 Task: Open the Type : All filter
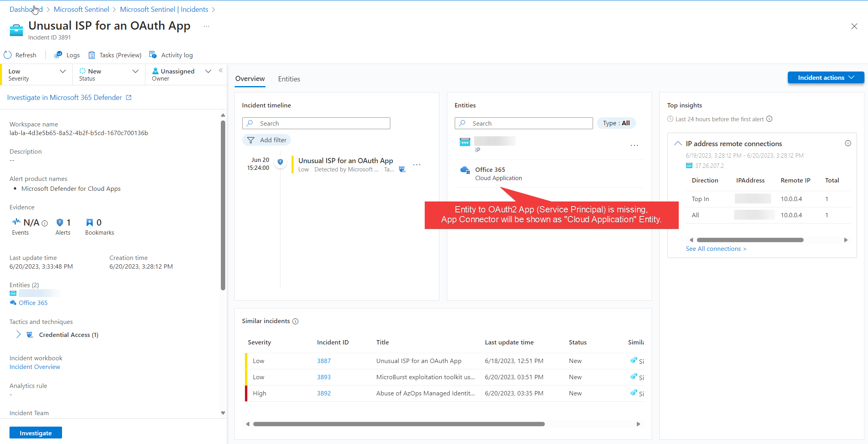pyautogui.click(x=616, y=123)
